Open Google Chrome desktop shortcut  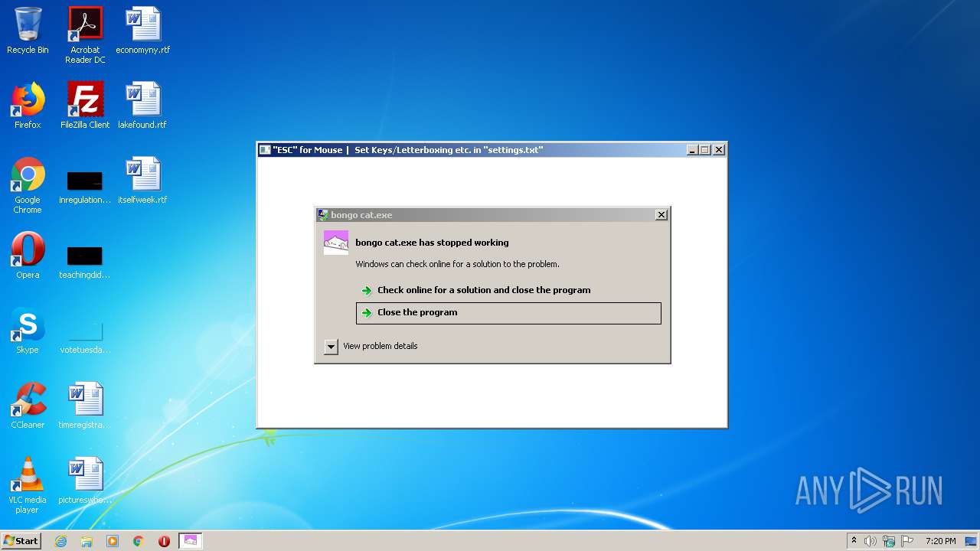[x=28, y=185]
